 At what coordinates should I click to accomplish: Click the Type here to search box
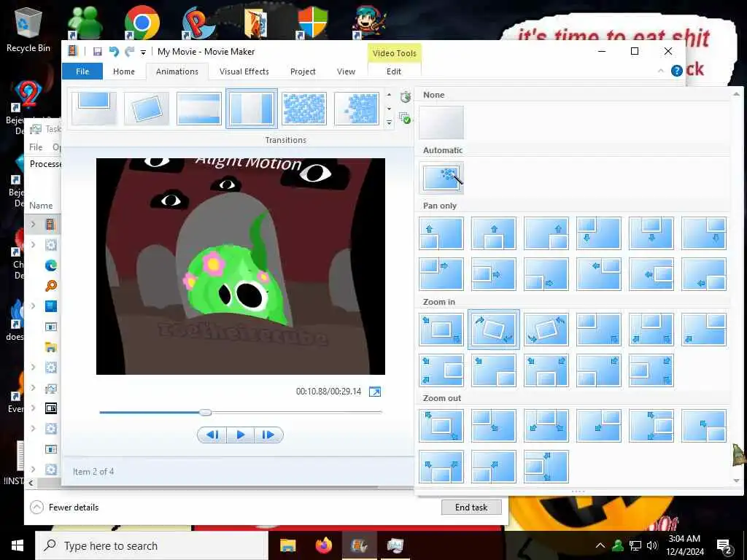(x=152, y=545)
